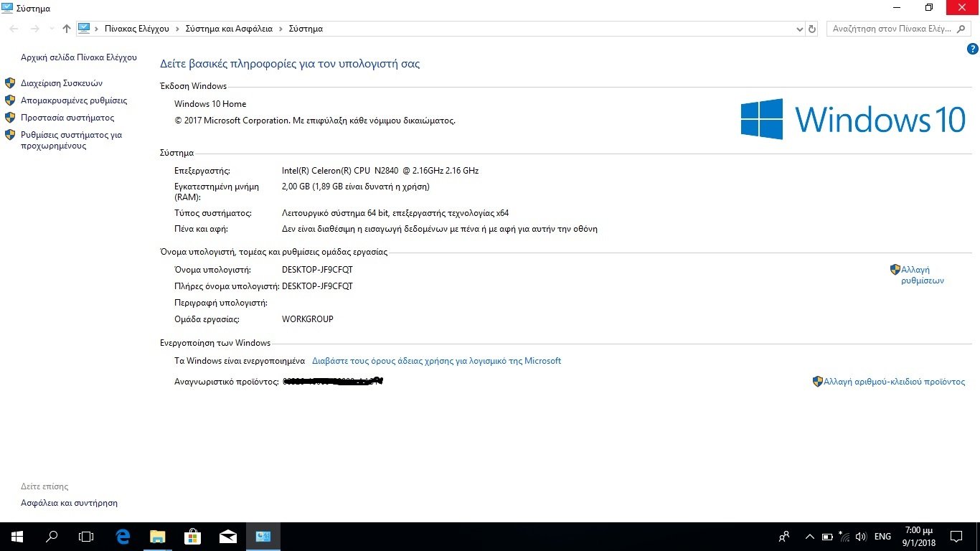Click the System control panel taskbar button
This screenshot has height=551, width=980.
[x=263, y=536]
